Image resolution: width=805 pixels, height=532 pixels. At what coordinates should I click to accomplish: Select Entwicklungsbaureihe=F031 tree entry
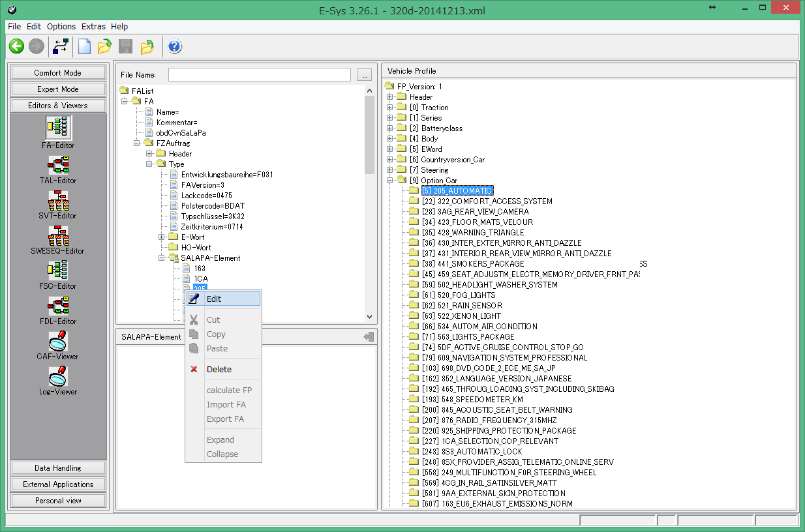[227, 175]
